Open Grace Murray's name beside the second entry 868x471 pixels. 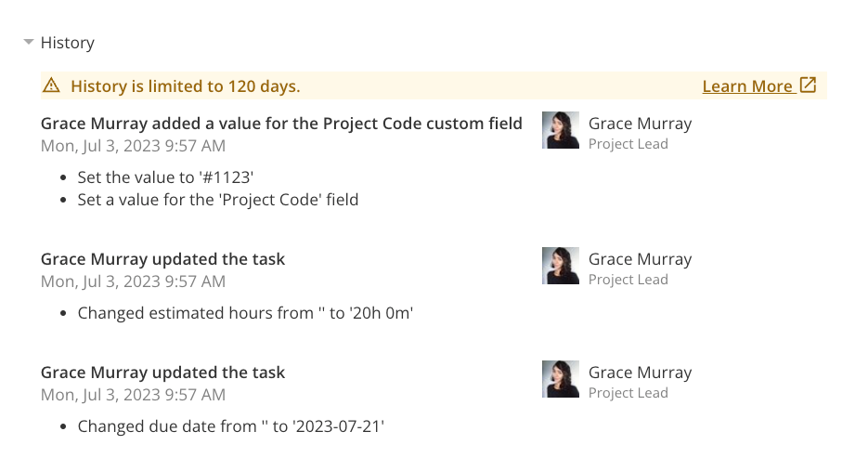click(x=640, y=259)
